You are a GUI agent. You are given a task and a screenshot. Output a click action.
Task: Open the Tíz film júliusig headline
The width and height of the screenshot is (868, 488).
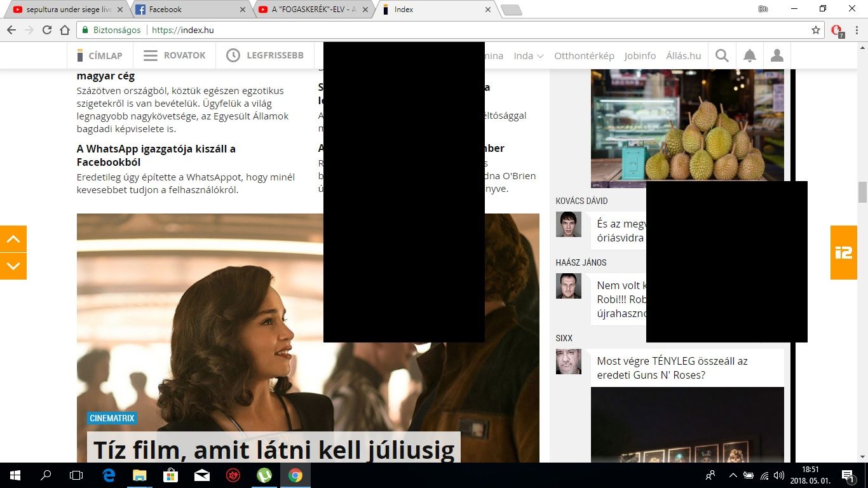click(274, 450)
